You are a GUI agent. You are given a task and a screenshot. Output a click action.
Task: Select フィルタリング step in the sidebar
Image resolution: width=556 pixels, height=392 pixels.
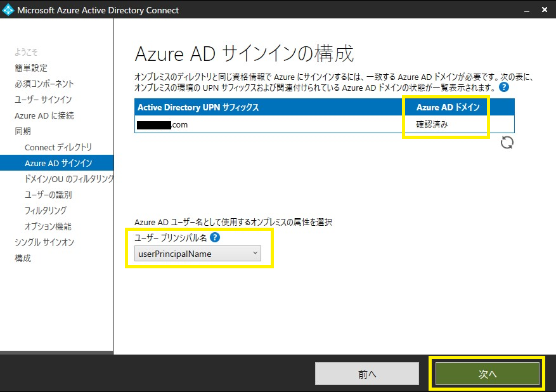pyautogui.click(x=46, y=211)
